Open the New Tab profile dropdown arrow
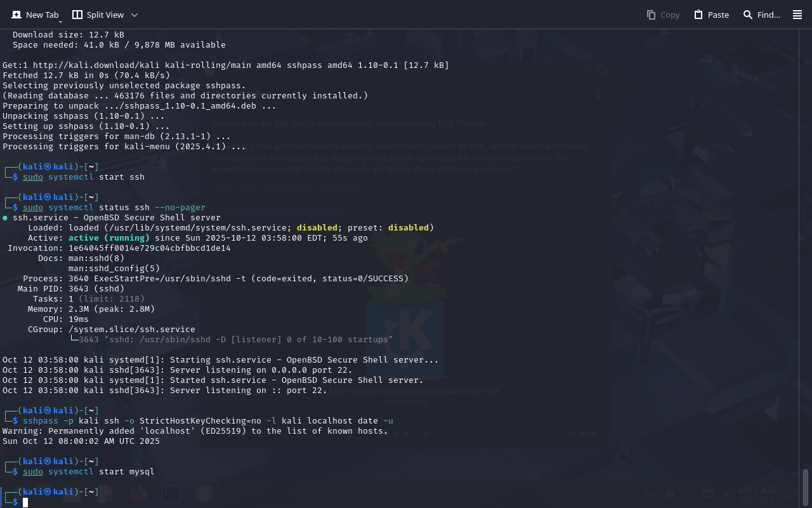The image size is (812, 508). point(60,22)
